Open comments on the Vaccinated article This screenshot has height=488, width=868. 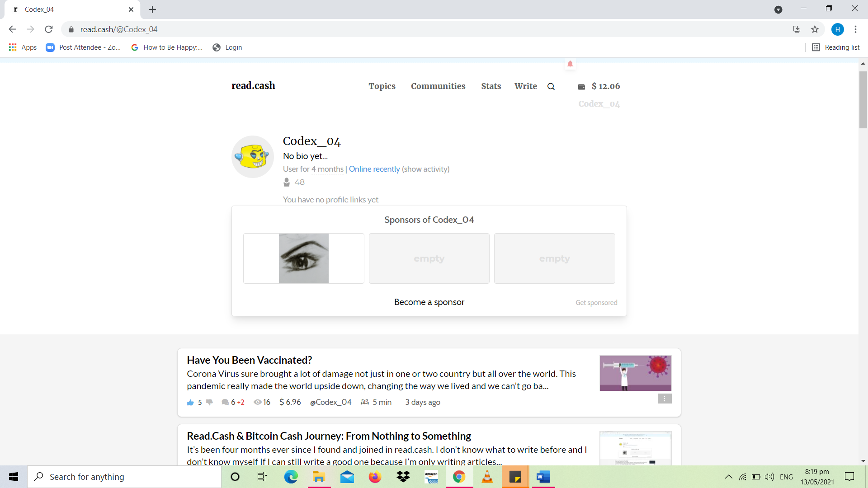(225, 402)
